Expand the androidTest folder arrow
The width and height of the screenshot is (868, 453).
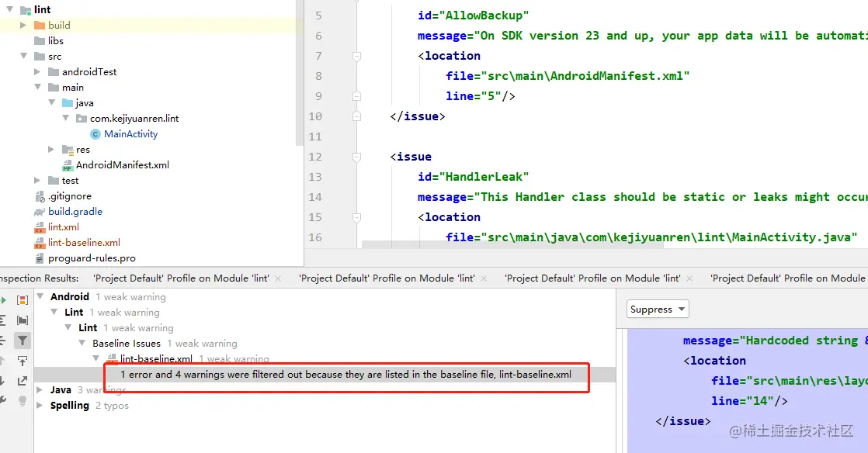[37, 71]
